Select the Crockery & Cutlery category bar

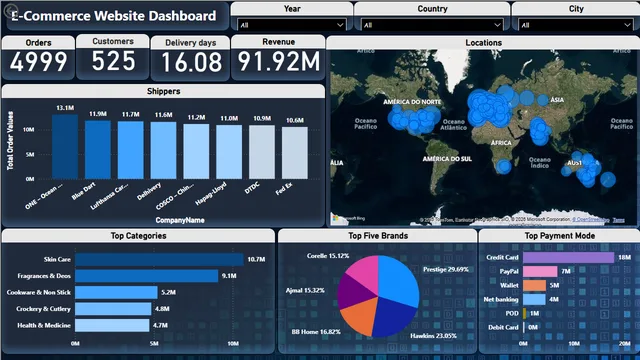pos(113,309)
